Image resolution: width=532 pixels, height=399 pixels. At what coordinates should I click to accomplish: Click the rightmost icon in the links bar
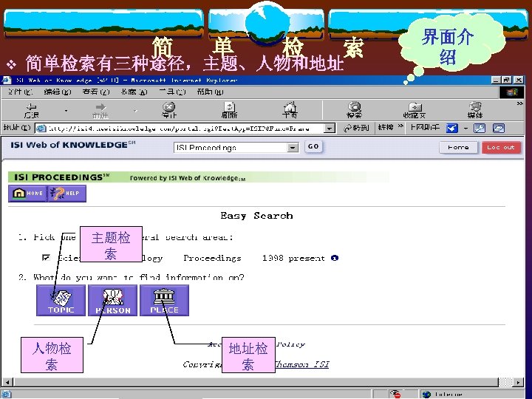tap(499, 129)
